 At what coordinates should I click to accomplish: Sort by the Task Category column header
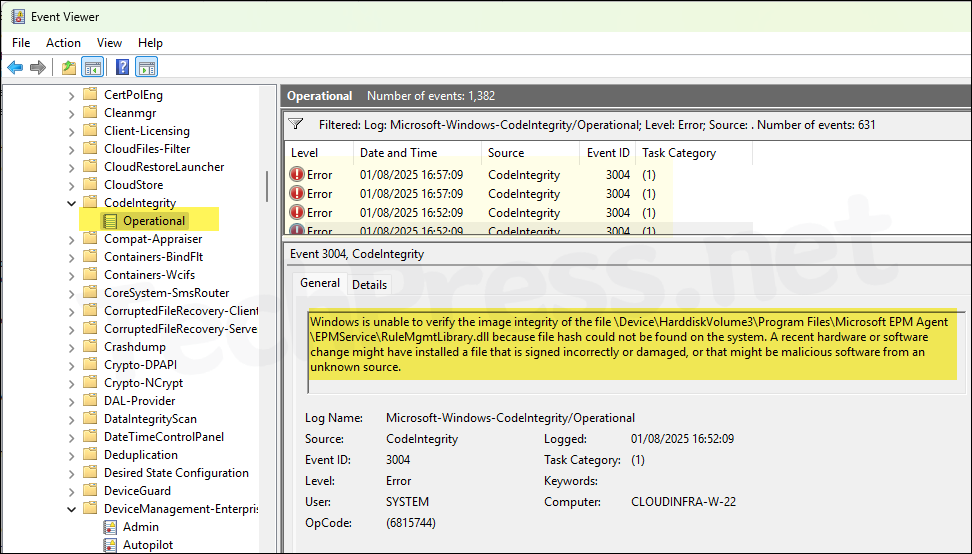694,152
